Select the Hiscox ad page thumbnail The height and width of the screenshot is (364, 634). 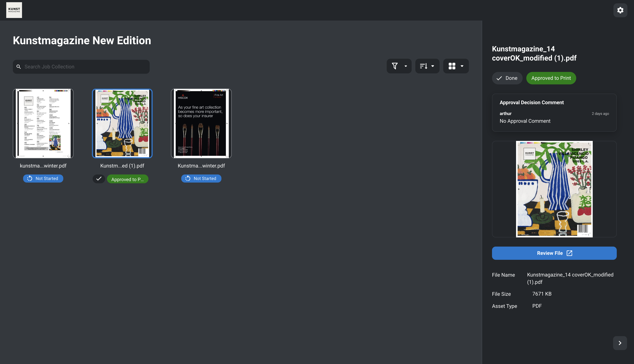201,123
